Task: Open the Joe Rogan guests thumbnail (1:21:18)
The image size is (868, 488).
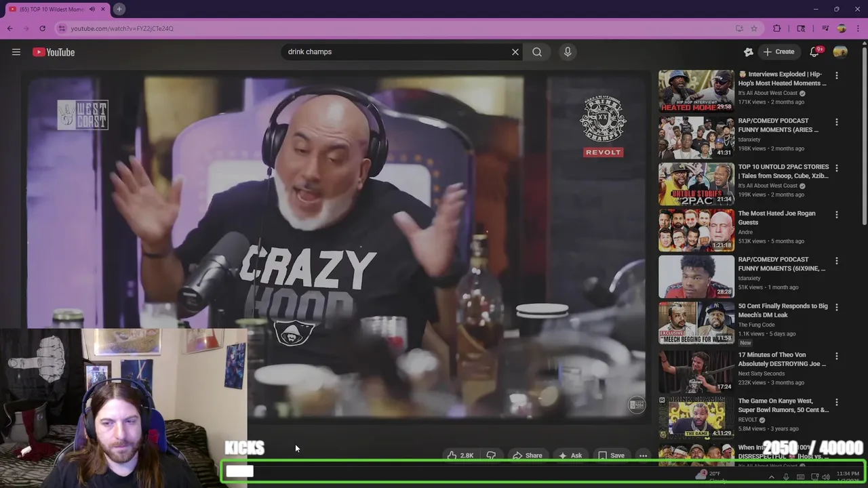Action: 696,230
